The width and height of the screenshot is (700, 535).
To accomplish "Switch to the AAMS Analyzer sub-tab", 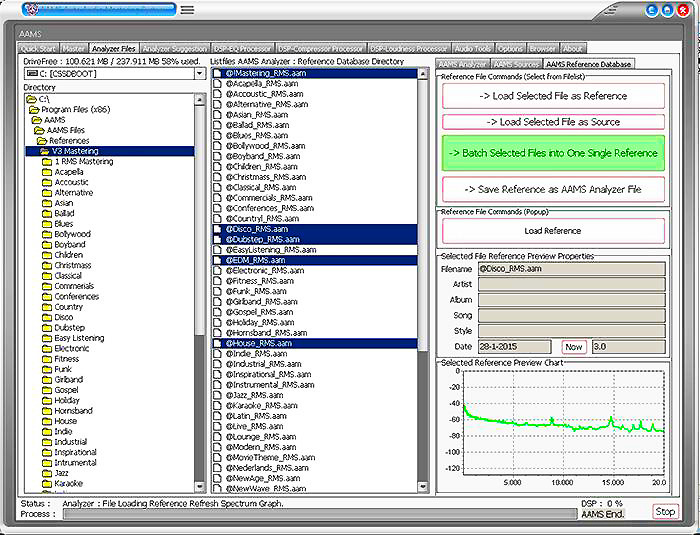I will click(x=462, y=64).
